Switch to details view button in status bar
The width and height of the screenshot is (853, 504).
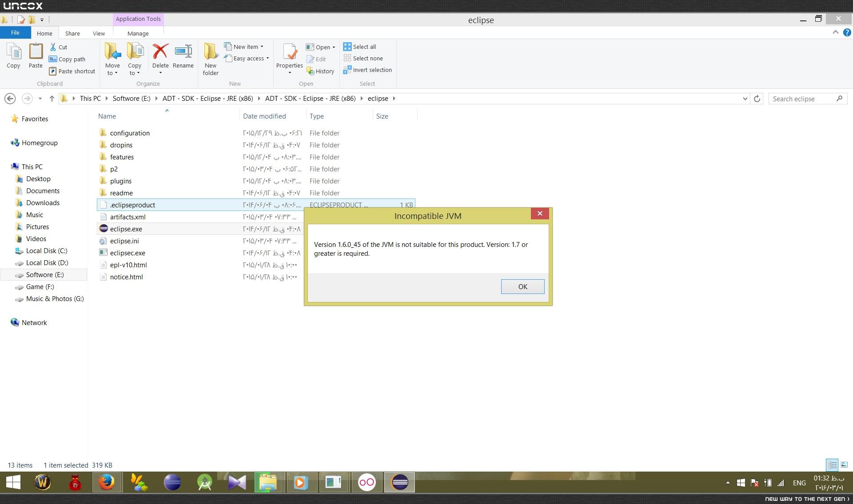(x=832, y=464)
